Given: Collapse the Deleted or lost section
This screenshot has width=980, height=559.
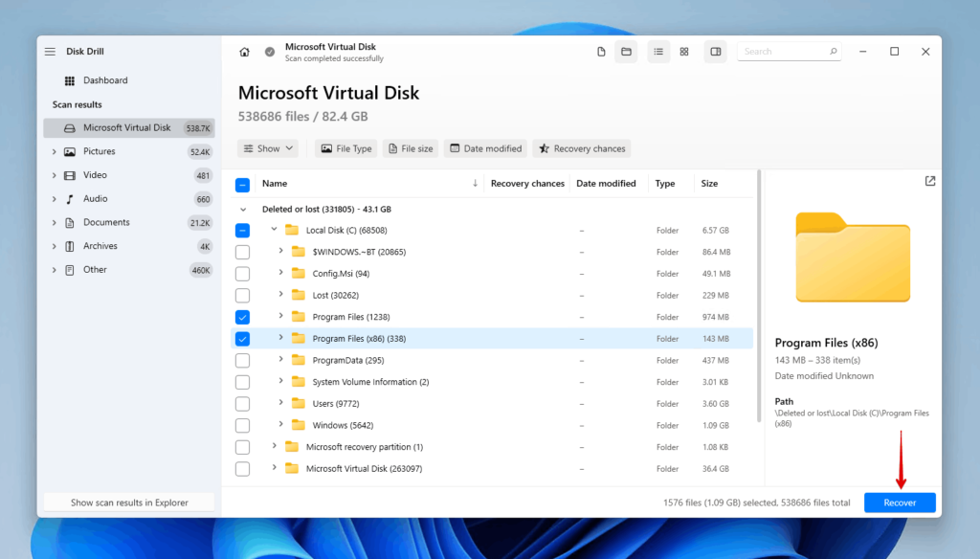Looking at the screenshot, I should coord(243,209).
